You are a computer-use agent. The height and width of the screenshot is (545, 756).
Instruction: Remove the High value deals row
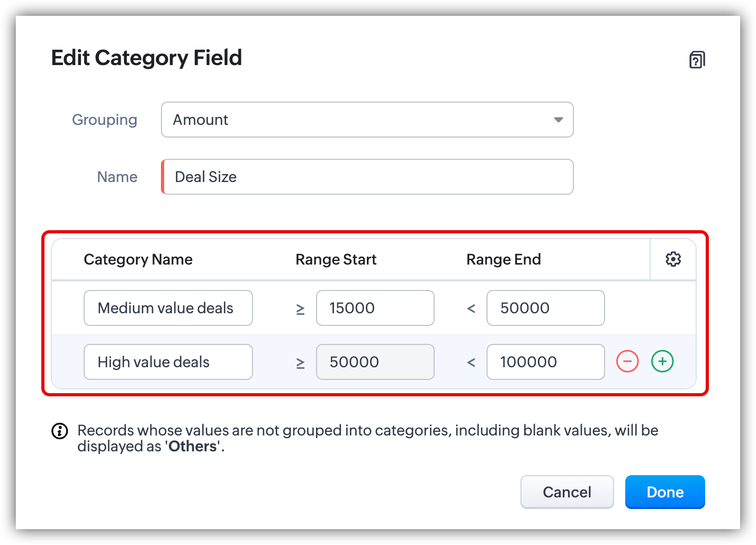(627, 362)
